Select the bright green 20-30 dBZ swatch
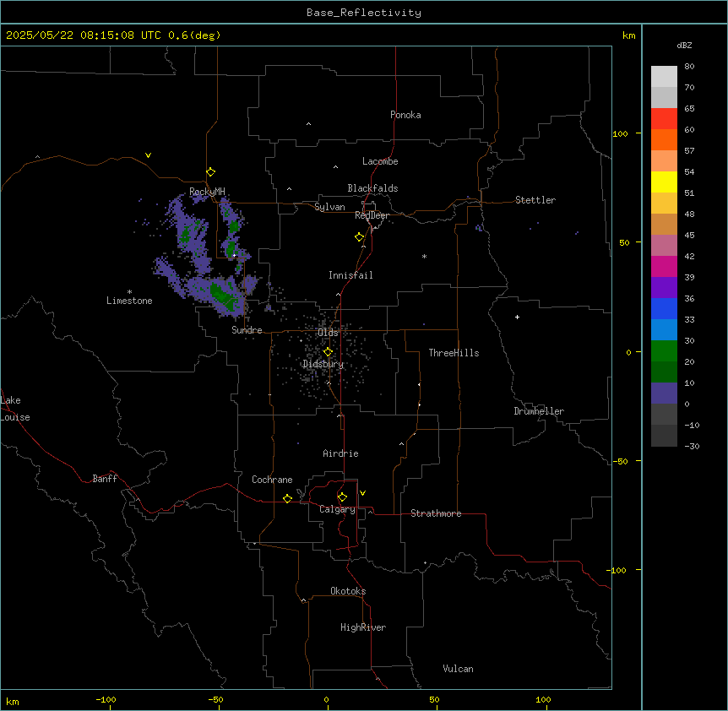Viewport: 728px width, 711px height. (x=664, y=351)
